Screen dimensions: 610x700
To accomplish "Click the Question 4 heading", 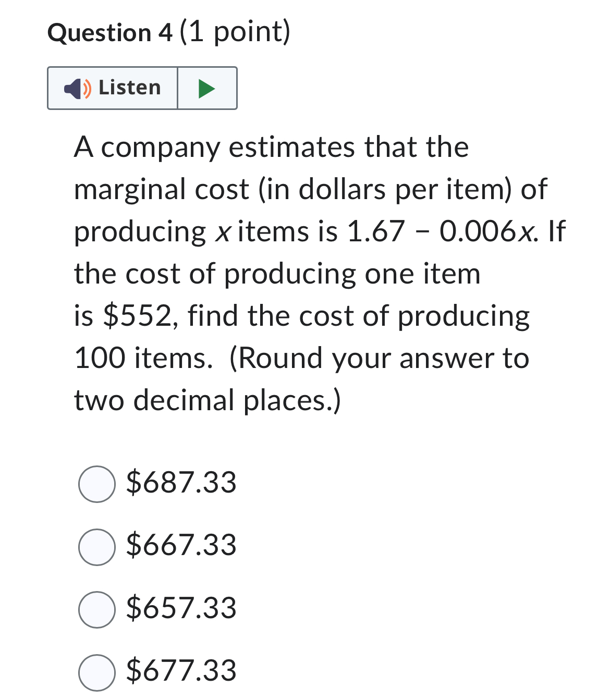I will coord(109,33).
